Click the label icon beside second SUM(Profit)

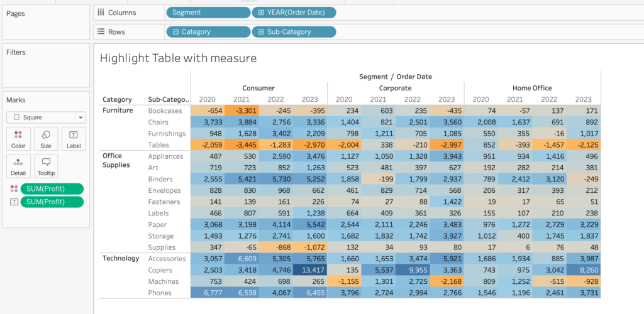tap(14, 202)
